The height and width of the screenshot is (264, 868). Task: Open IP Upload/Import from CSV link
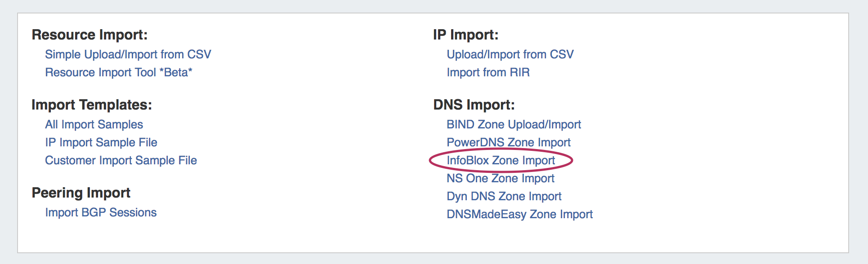click(510, 54)
